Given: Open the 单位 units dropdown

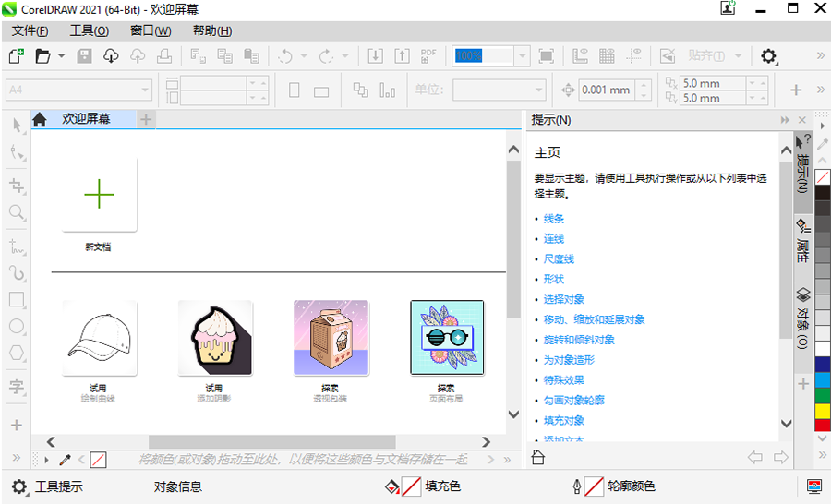Looking at the screenshot, I should (x=538, y=90).
